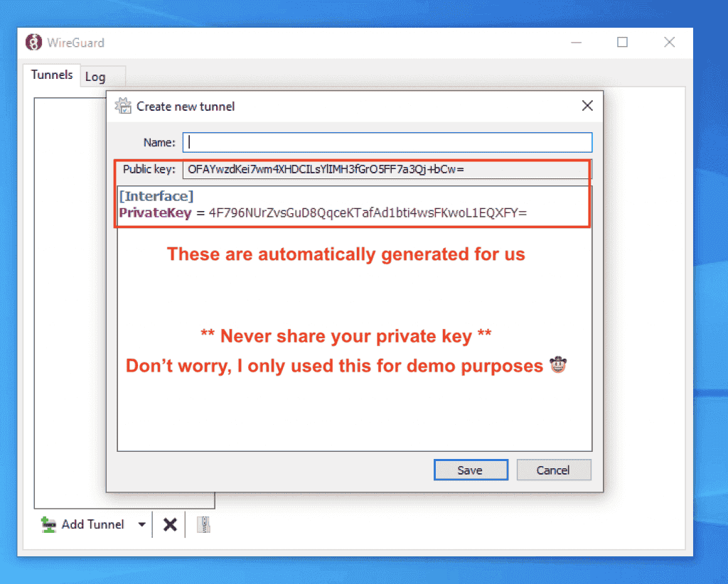Select the Tunnels tab
The width and height of the screenshot is (728, 584).
tap(51, 75)
